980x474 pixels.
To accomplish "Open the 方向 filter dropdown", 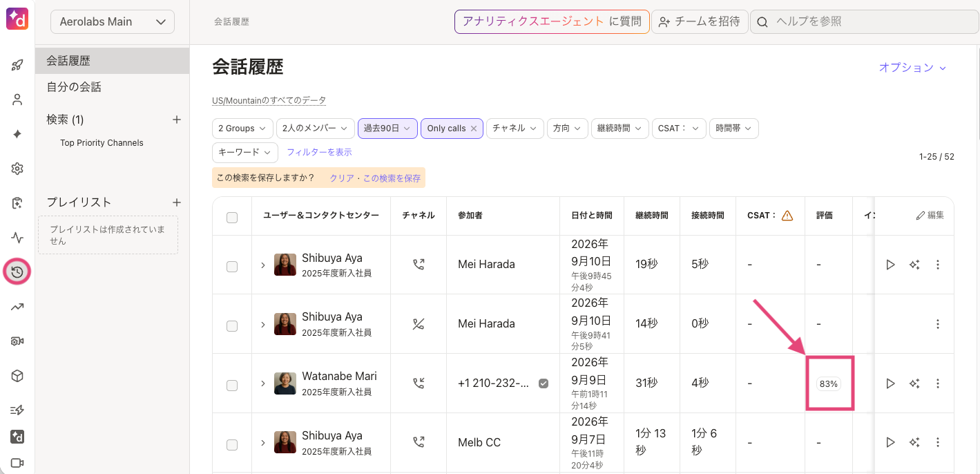I will (x=568, y=129).
